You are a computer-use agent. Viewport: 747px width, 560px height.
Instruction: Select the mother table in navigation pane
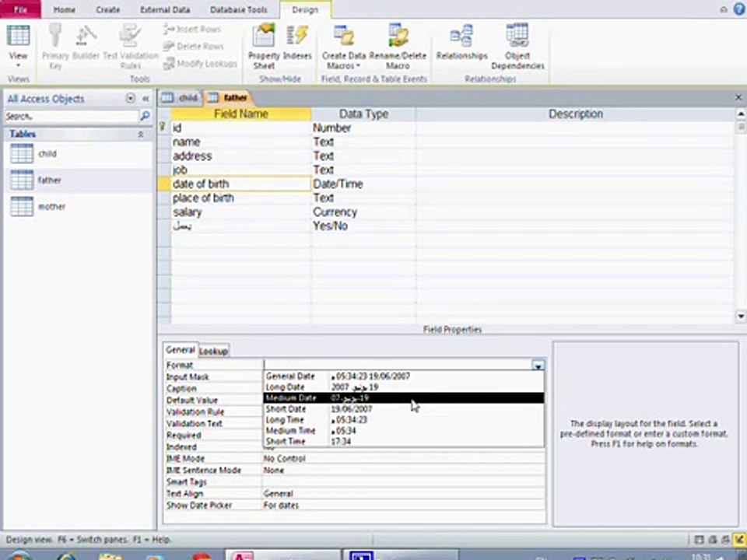pos(79,207)
